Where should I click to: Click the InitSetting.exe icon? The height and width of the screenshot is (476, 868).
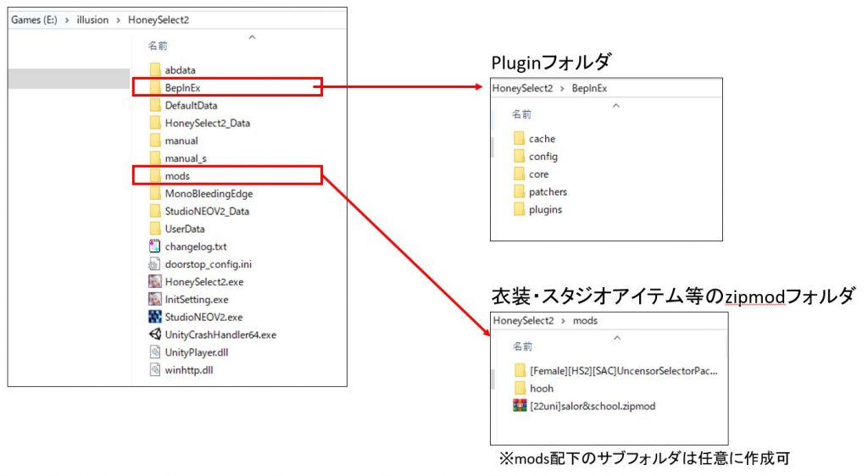click(155, 299)
